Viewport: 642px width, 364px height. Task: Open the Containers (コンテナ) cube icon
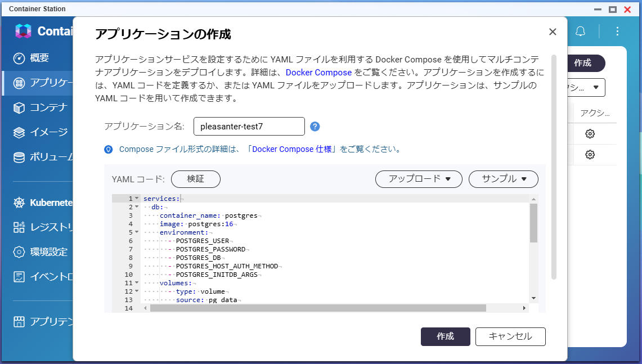tap(19, 107)
